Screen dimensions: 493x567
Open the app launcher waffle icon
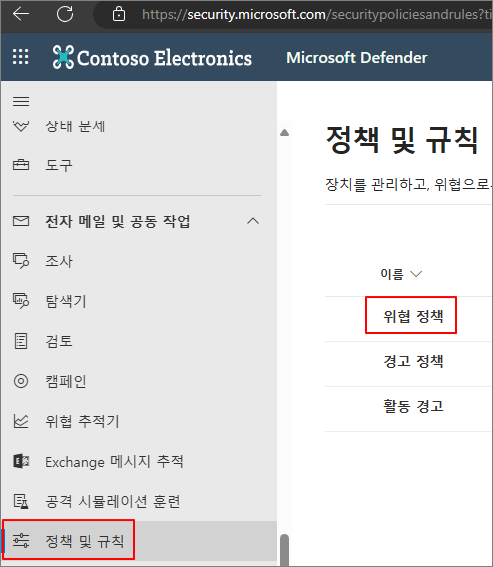21,57
